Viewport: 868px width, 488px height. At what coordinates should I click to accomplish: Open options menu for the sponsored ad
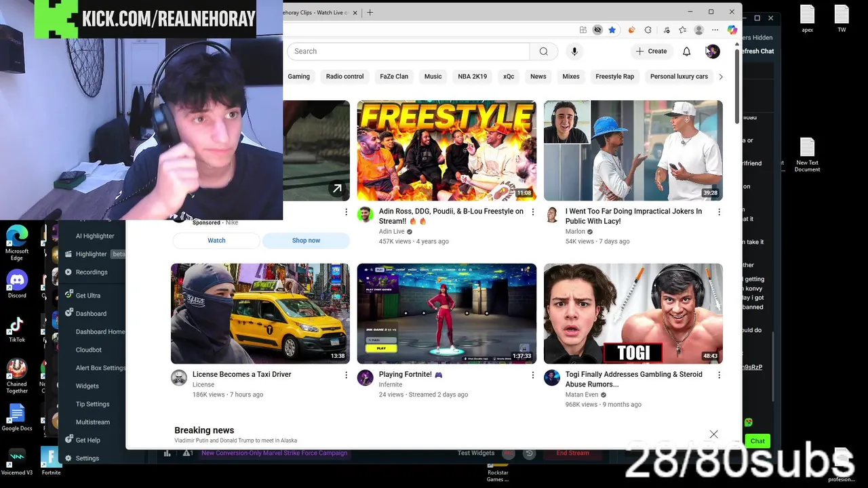[x=346, y=212]
